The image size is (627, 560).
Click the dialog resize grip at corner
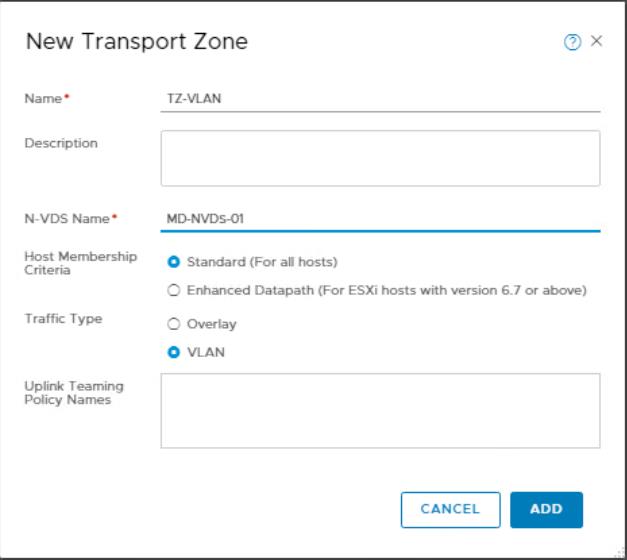coord(620,552)
